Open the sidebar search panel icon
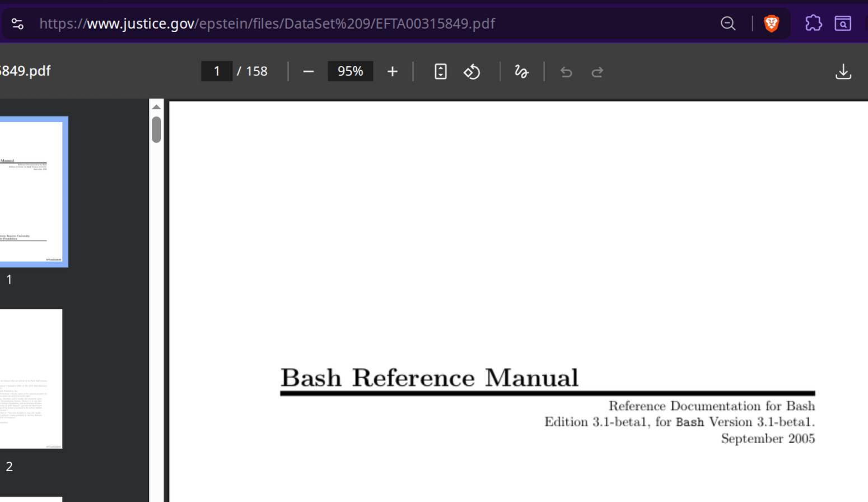This screenshot has width=868, height=502. 843,24
